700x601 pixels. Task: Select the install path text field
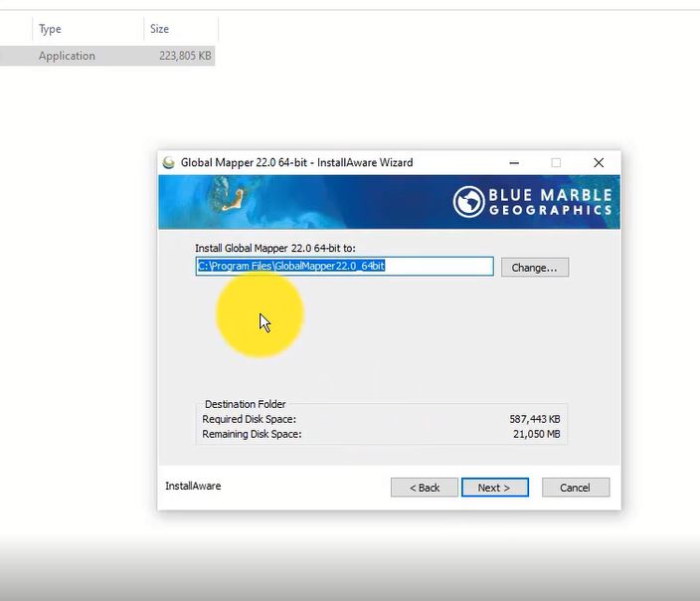(x=344, y=266)
